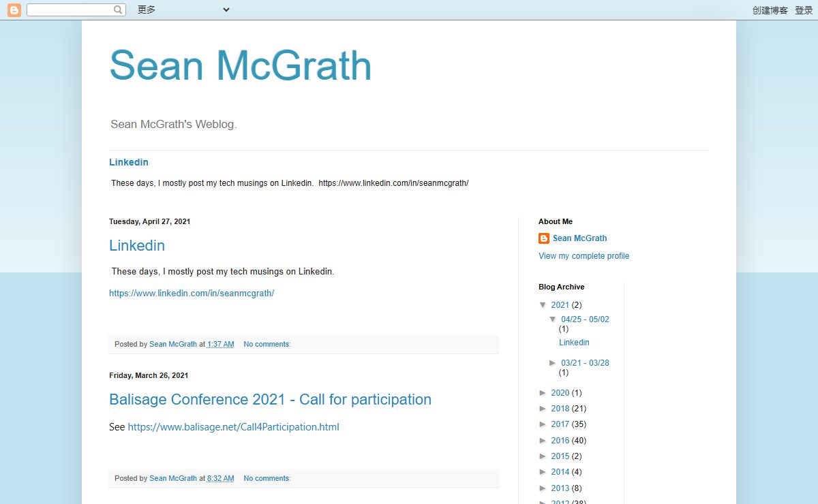
Task: Click the Tuesday, April 27, 2021 date header
Action: [x=149, y=221]
